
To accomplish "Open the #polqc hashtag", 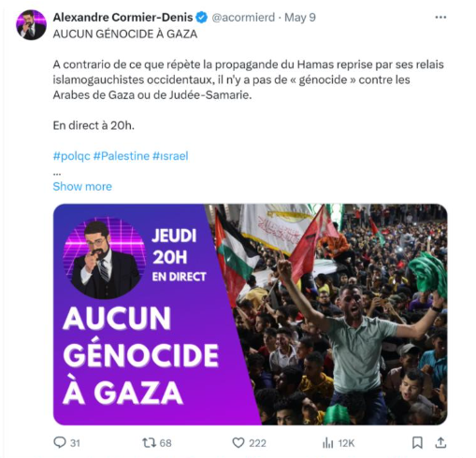I will [72, 156].
